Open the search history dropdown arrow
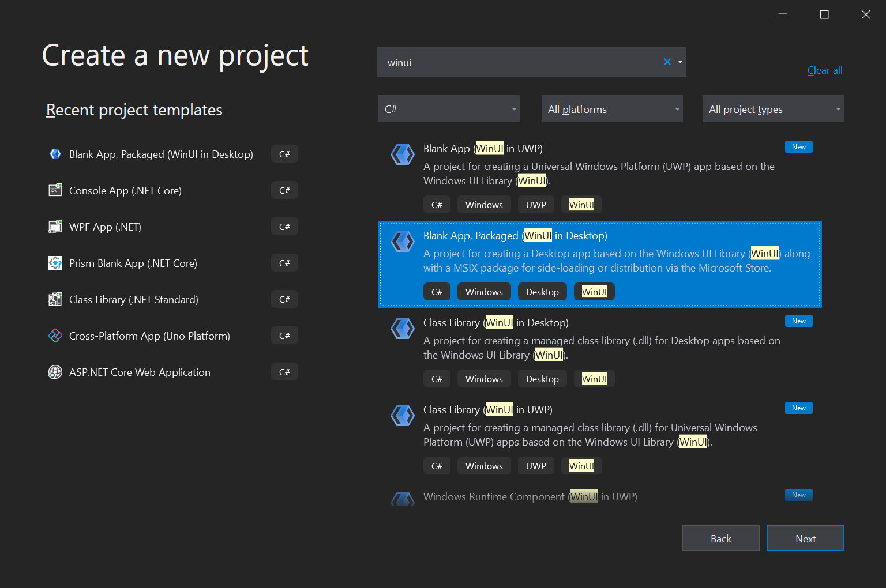Image resolution: width=886 pixels, height=588 pixels. click(680, 62)
